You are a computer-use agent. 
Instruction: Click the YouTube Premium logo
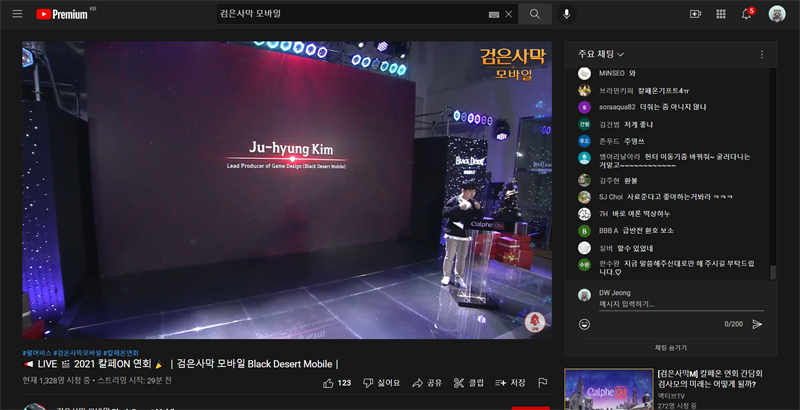(x=61, y=14)
